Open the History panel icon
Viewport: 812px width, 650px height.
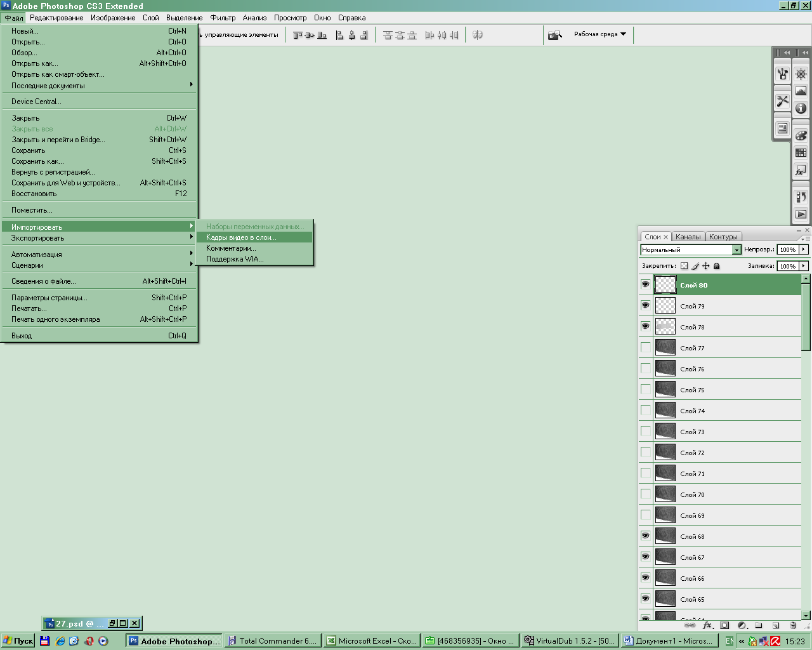[801, 197]
